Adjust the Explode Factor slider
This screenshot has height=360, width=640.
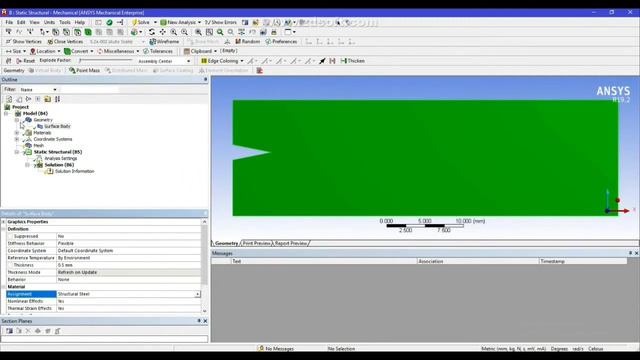pos(105,60)
